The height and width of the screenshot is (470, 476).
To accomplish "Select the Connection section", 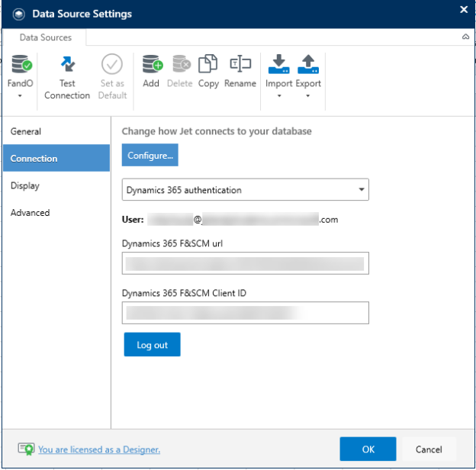I will 56,158.
